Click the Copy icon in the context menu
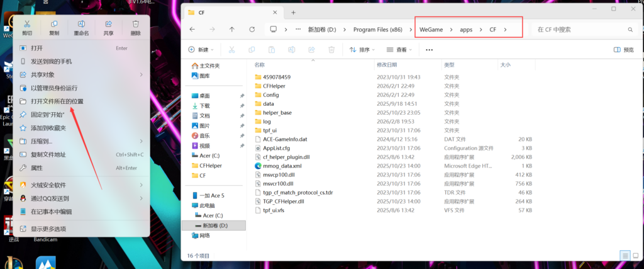This screenshot has width=644, height=269. click(54, 25)
